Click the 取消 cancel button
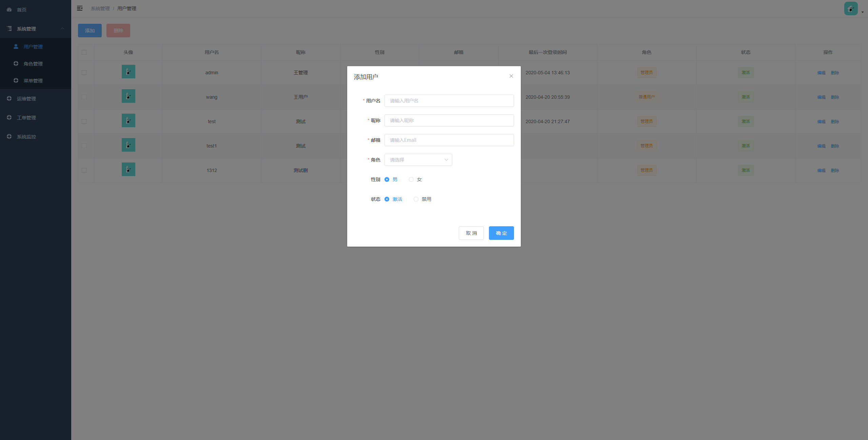This screenshot has width=868, height=440. 471,233
